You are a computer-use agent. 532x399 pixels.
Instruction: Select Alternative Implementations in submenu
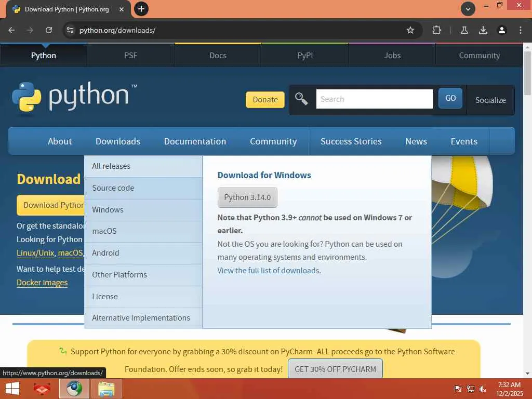pyautogui.click(x=143, y=318)
